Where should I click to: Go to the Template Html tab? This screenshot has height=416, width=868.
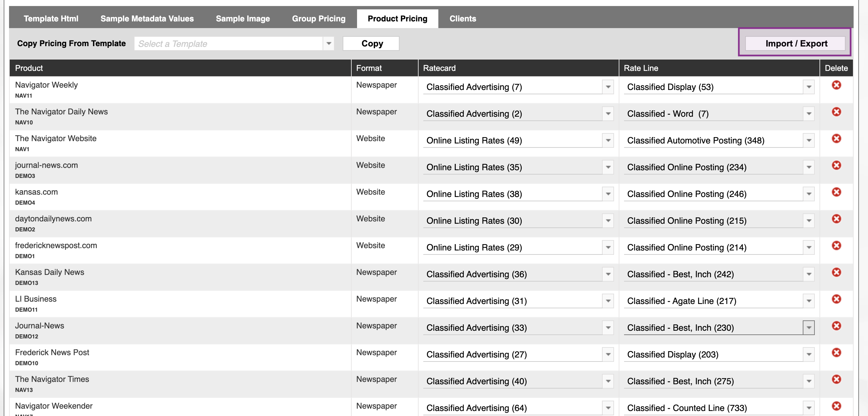(51, 19)
